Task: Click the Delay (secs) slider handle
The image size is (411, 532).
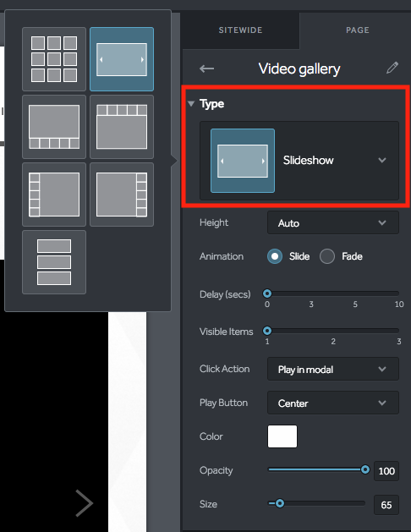Action: tap(267, 293)
